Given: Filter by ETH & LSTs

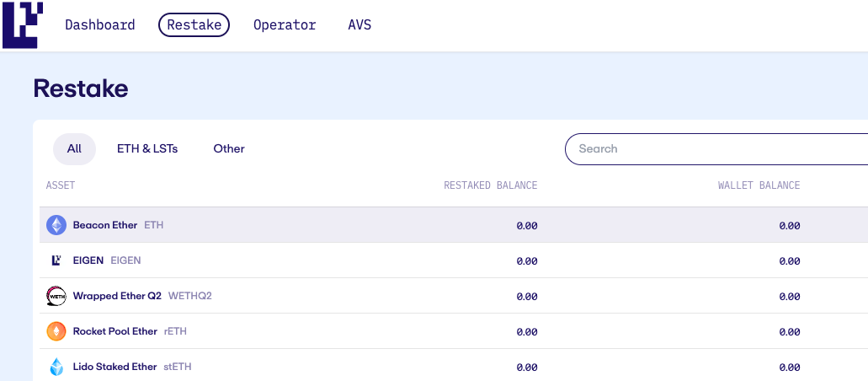Looking at the screenshot, I should pos(147,148).
